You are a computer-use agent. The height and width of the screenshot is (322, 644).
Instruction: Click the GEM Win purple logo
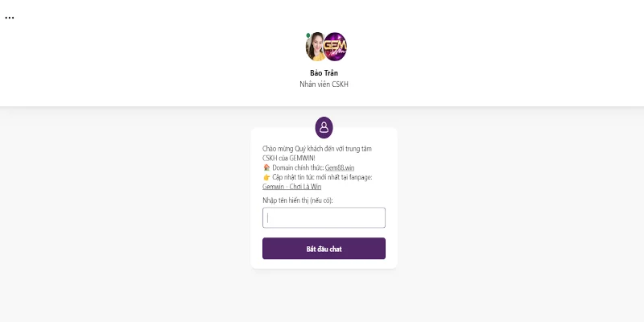pyautogui.click(x=335, y=47)
